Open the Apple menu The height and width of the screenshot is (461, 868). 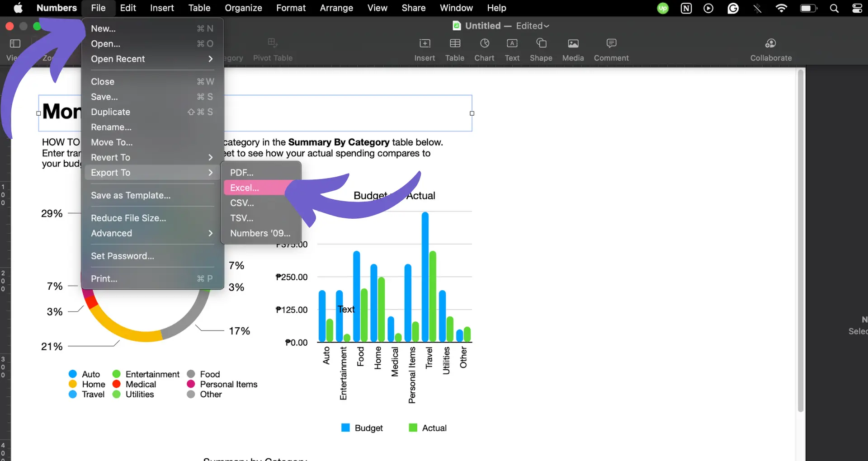[x=18, y=8]
